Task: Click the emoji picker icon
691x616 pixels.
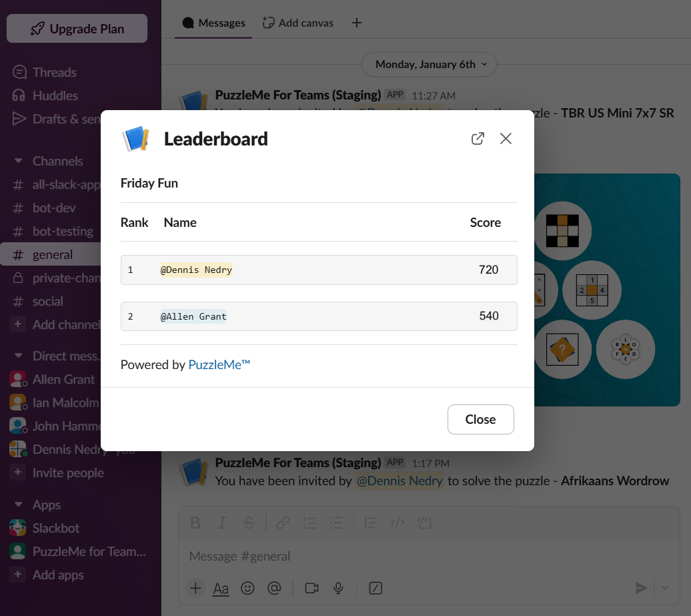Action: (x=247, y=588)
